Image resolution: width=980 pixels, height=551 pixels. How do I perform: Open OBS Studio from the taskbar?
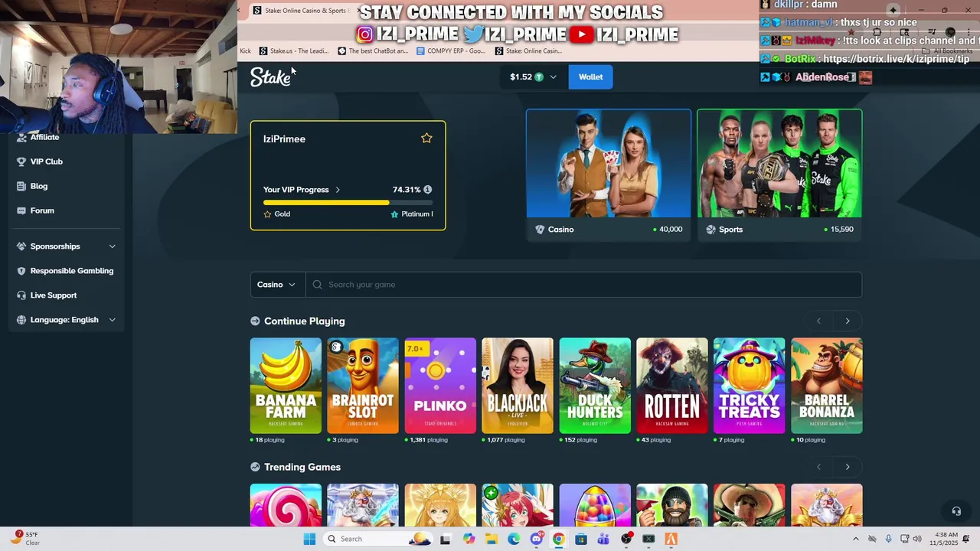(626, 539)
